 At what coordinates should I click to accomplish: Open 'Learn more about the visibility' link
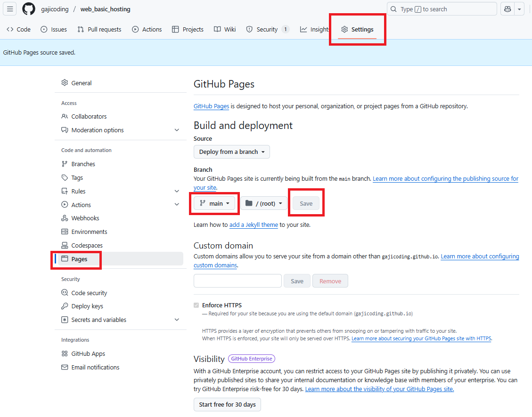tap(379, 389)
